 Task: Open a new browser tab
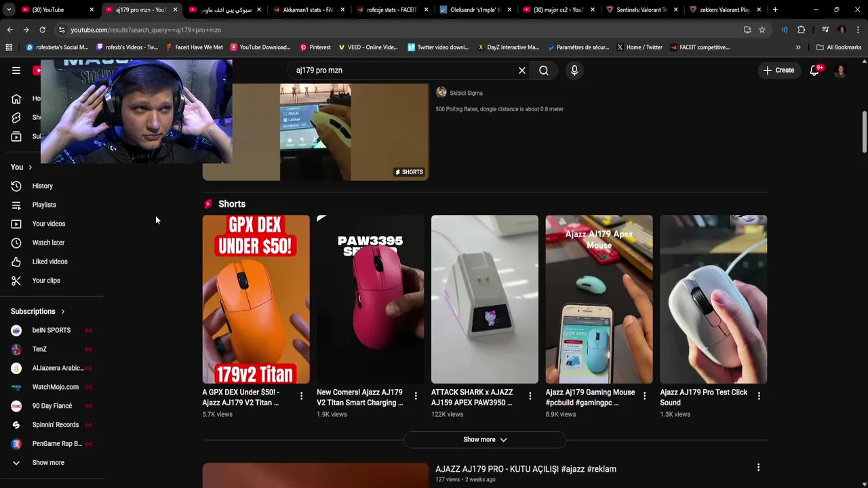click(775, 10)
